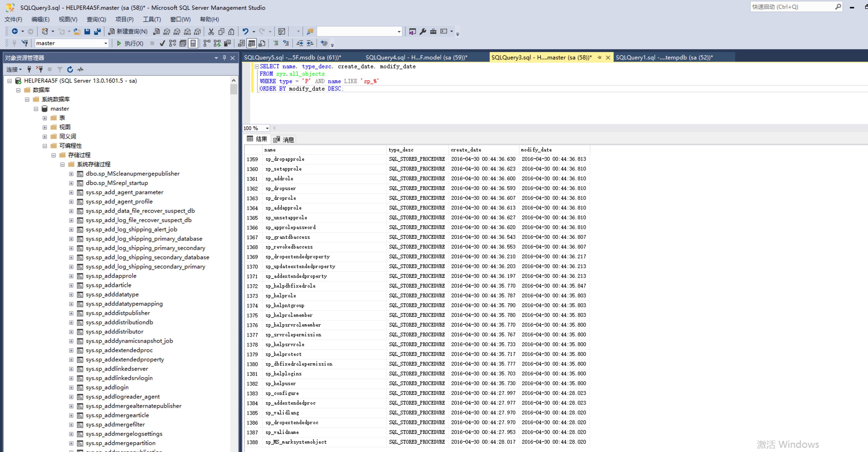
Task: Click the type_desc column header
Action: [x=418, y=150]
